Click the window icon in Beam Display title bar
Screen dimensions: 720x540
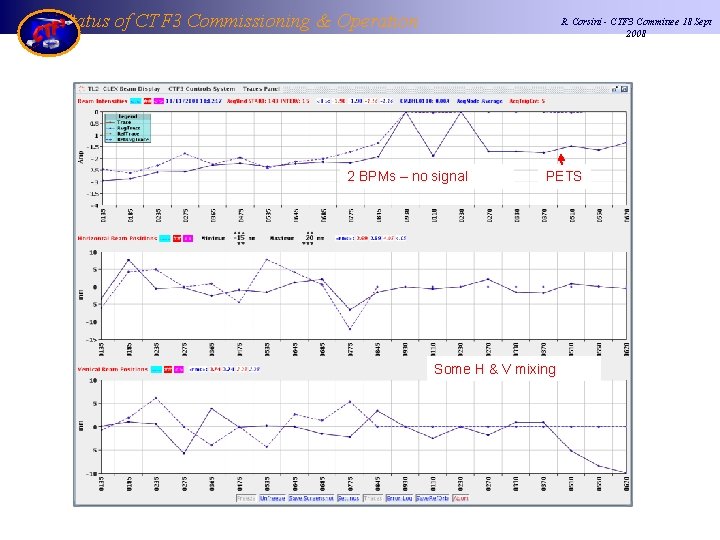coord(81,89)
